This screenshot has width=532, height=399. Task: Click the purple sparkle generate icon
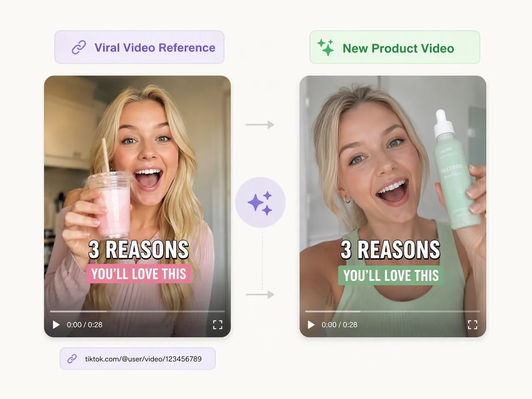260,202
